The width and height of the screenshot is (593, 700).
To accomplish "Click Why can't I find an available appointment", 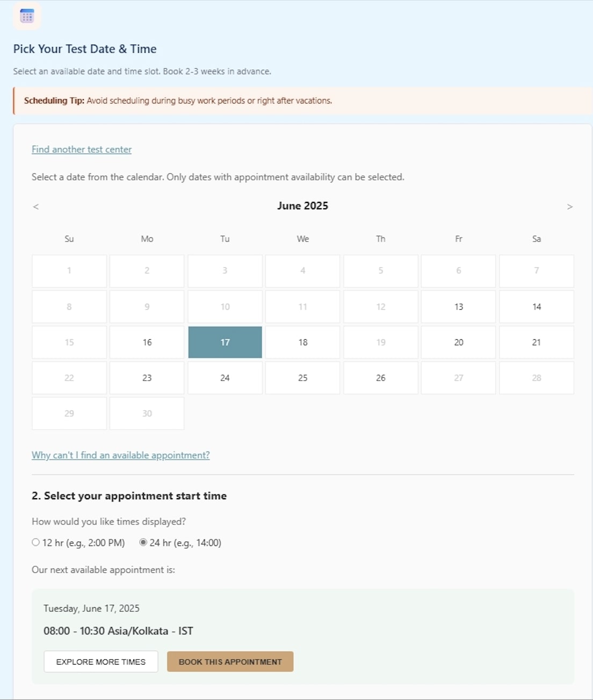I will (x=120, y=455).
